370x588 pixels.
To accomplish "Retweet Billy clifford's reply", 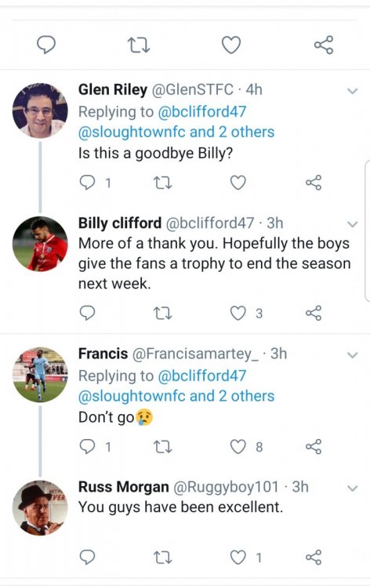I will tap(164, 313).
